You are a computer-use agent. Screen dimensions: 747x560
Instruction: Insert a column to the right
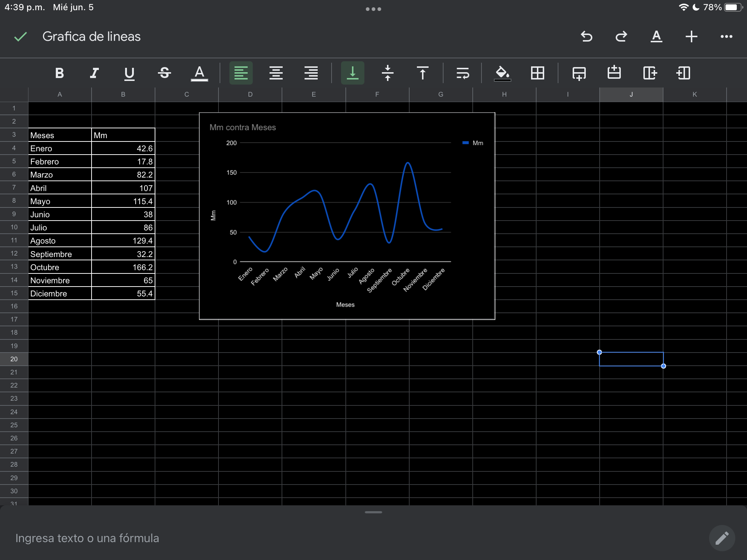(650, 73)
